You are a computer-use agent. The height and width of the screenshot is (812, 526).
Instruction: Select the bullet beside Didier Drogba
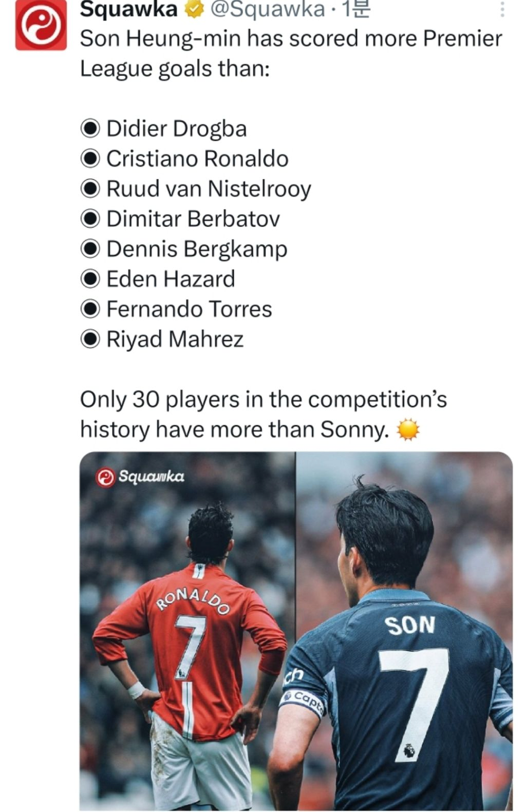[90, 128]
